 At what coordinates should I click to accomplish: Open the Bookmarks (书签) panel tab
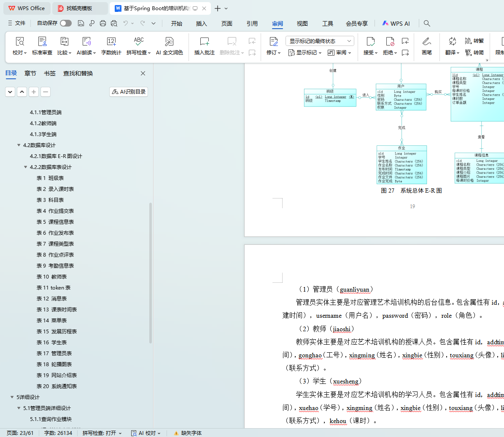click(x=50, y=73)
